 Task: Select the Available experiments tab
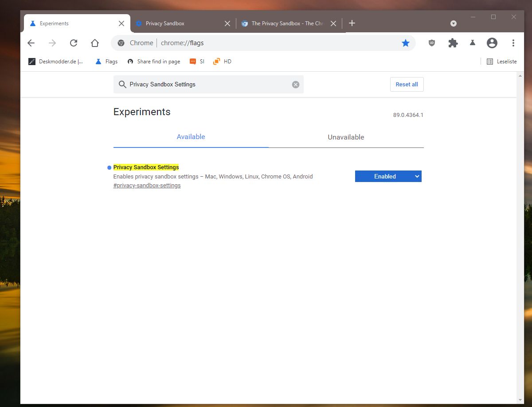(191, 137)
